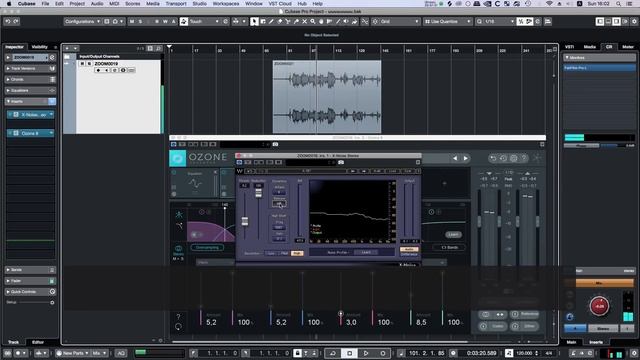
Task: Toggle the right zone visibility button
Action: [616, 21]
